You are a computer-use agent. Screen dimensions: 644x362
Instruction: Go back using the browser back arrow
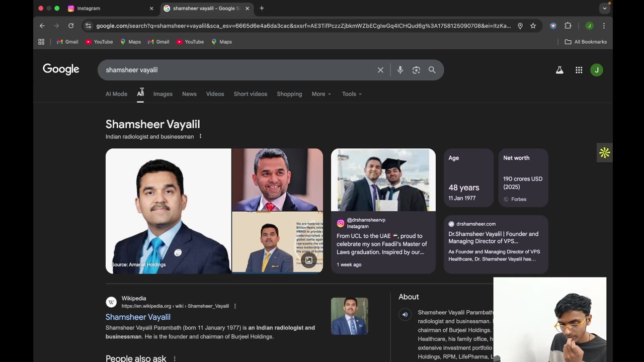[x=42, y=26]
